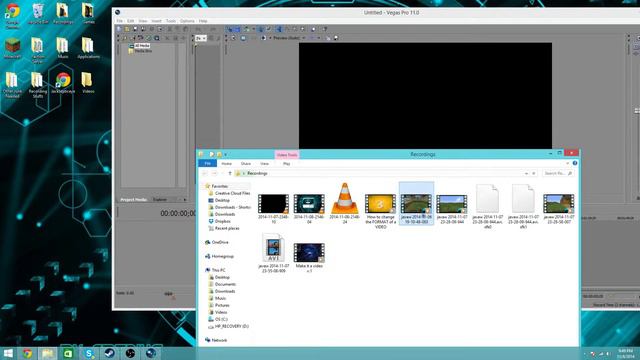
Task: Open File tab in Recordings window
Action: [207, 163]
